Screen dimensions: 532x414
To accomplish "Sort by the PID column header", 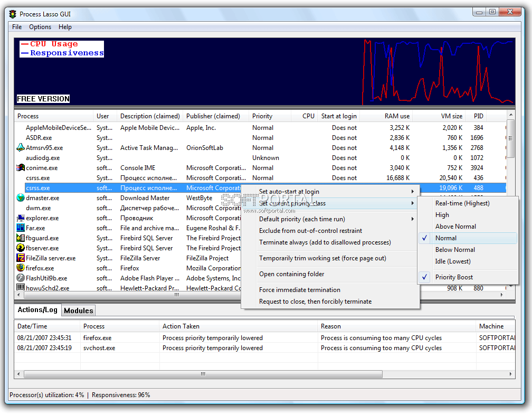I will pos(476,116).
